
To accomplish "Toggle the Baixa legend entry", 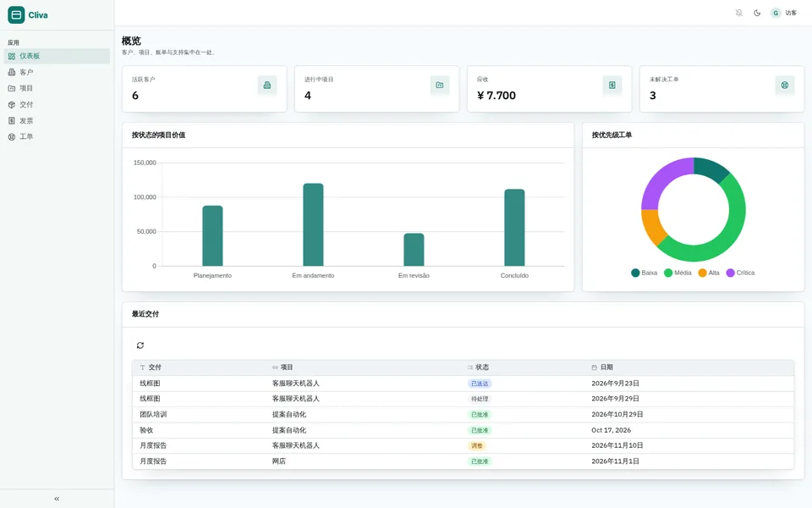I will pyautogui.click(x=645, y=273).
